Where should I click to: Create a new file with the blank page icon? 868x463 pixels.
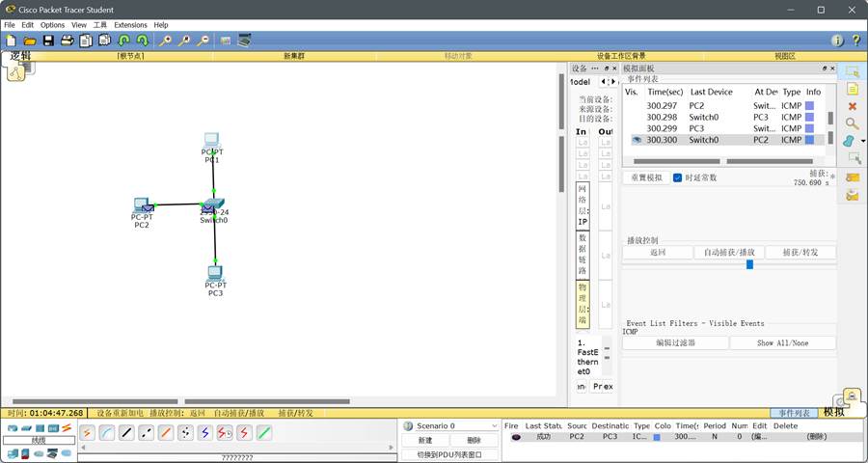pos(12,41)
